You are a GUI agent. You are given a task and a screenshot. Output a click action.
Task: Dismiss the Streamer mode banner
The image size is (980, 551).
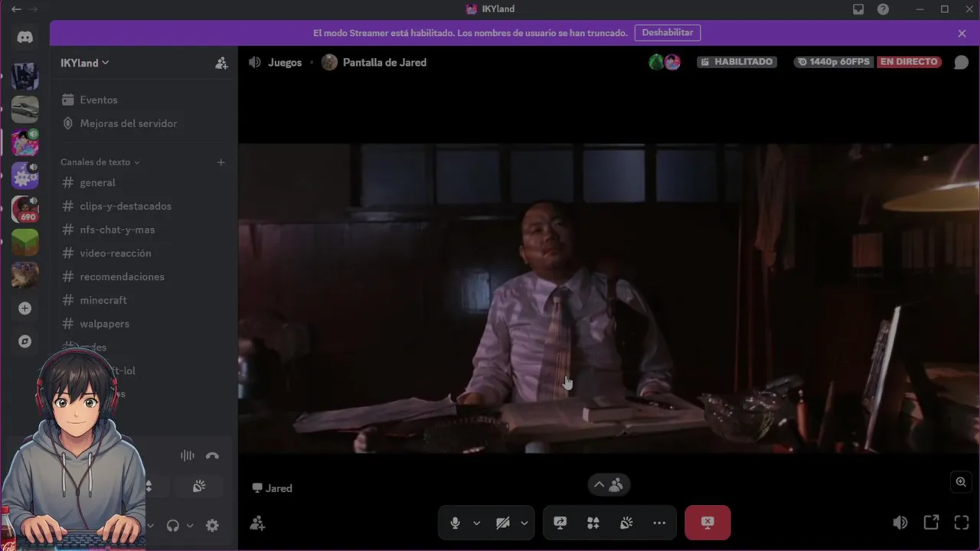pyautogui.click(x=962, y=34)
